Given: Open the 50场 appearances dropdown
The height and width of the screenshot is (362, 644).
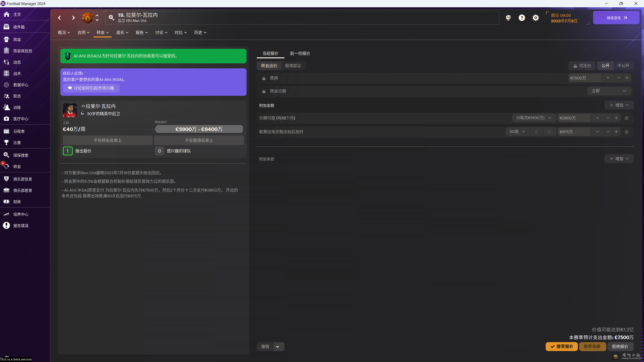Looking at the screenshot, I should coord(517,132).
